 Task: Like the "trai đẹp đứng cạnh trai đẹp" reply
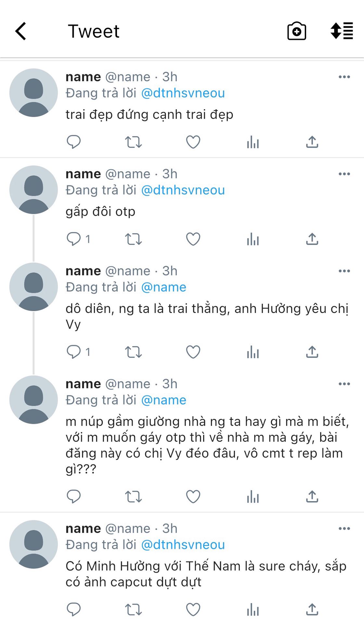click(193, 142)
